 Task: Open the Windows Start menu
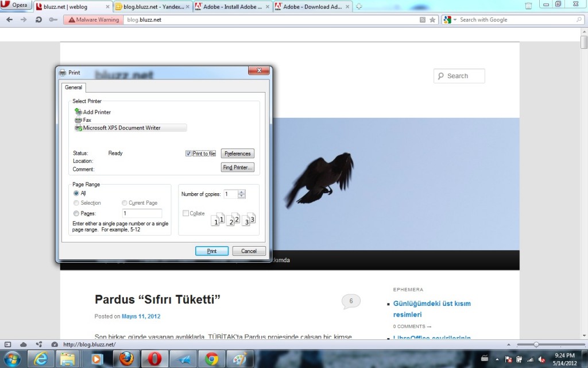[12, 359]
